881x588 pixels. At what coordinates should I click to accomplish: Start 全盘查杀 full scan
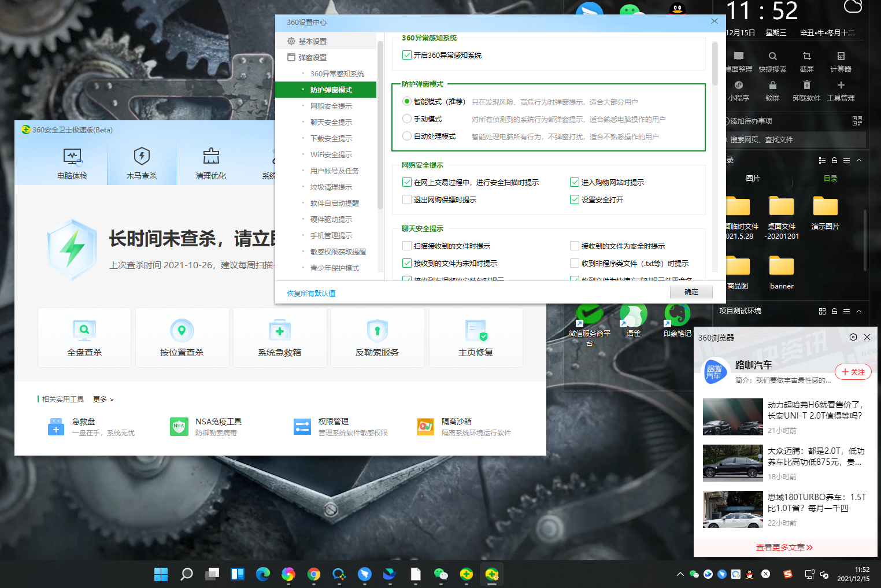pyautogui.click(x=84, y=338)
